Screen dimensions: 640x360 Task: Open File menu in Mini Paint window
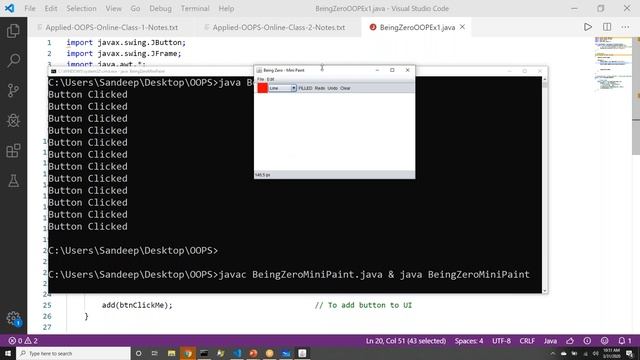click(x=260, y=79)
